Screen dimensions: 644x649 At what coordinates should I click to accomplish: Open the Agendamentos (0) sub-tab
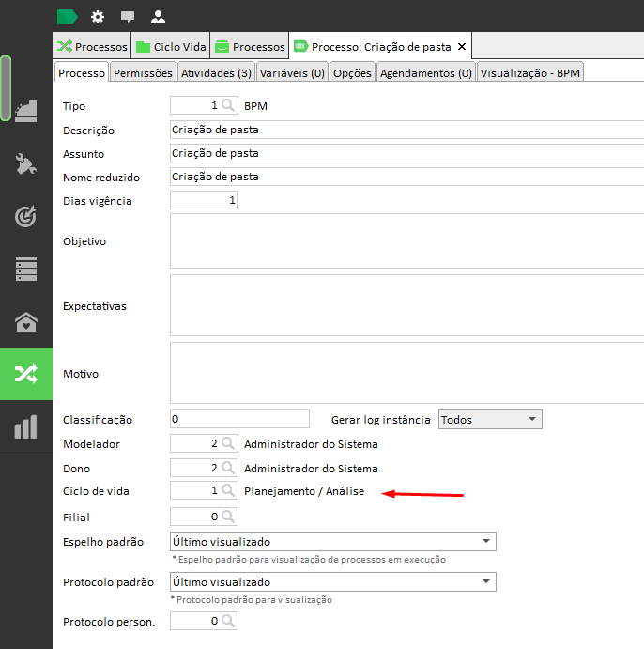[x=426, y=73]
